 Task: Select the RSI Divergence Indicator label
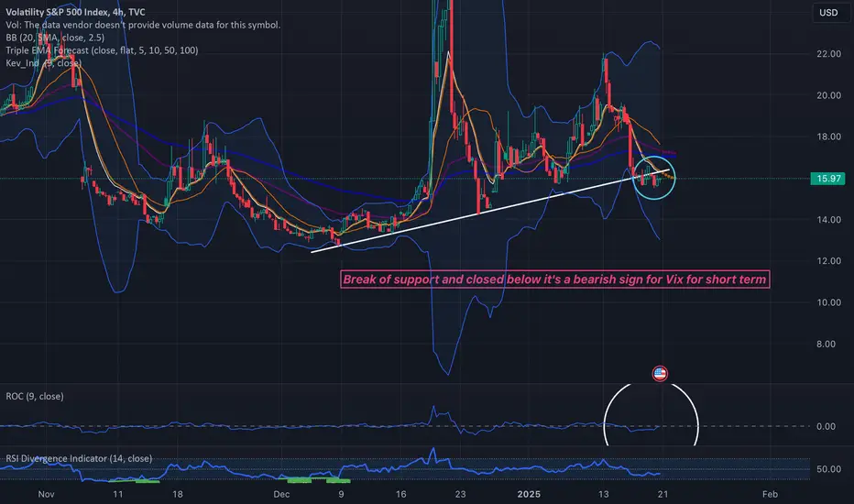(x=79, y=458)
